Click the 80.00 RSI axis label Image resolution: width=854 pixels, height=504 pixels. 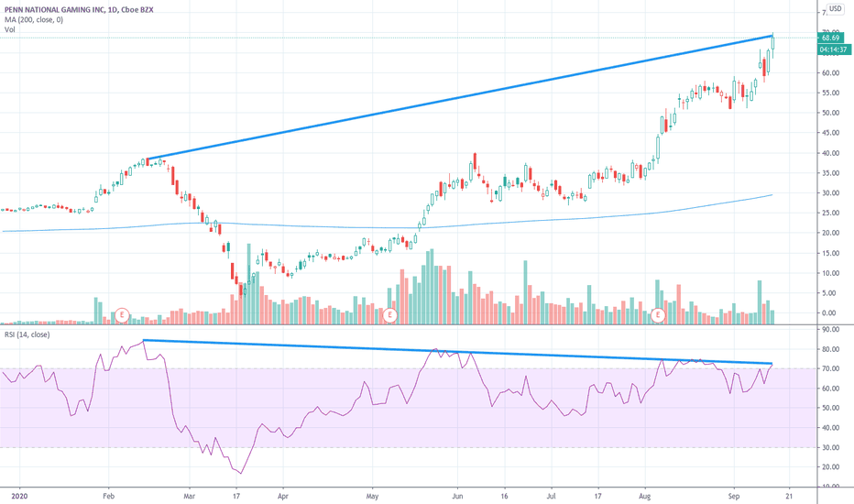click(830, 349)
